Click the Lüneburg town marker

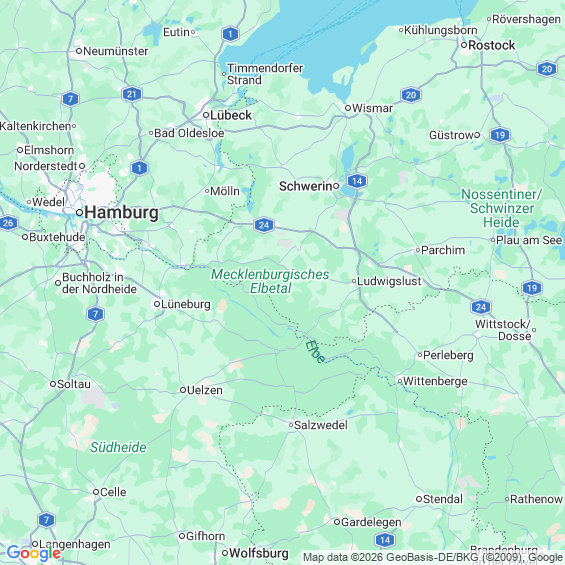pyautogui.click(x=157, y=304)
